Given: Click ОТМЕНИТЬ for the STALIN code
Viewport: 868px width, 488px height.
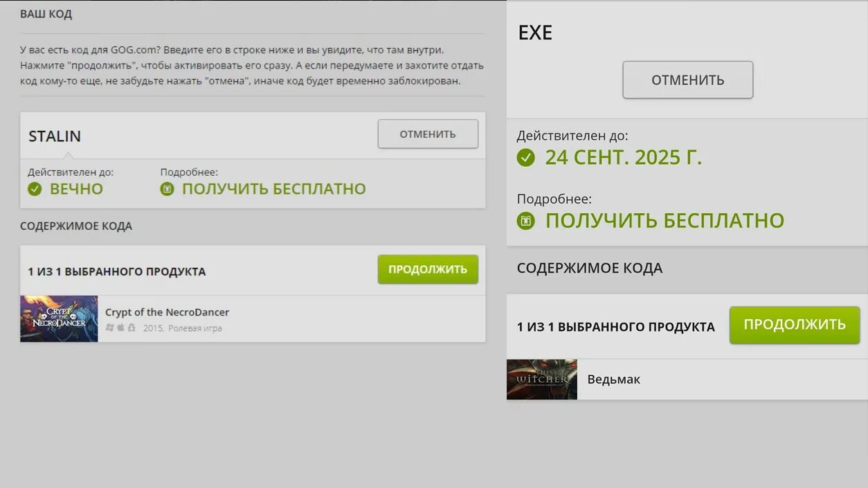Looking at the screenshot, I should coord(427,134).
